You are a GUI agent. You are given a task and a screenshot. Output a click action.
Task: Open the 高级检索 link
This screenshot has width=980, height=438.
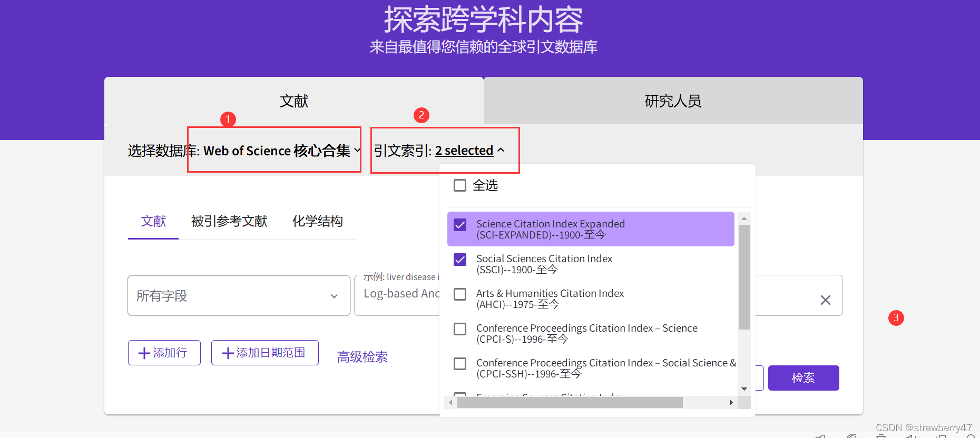point(362,357)
